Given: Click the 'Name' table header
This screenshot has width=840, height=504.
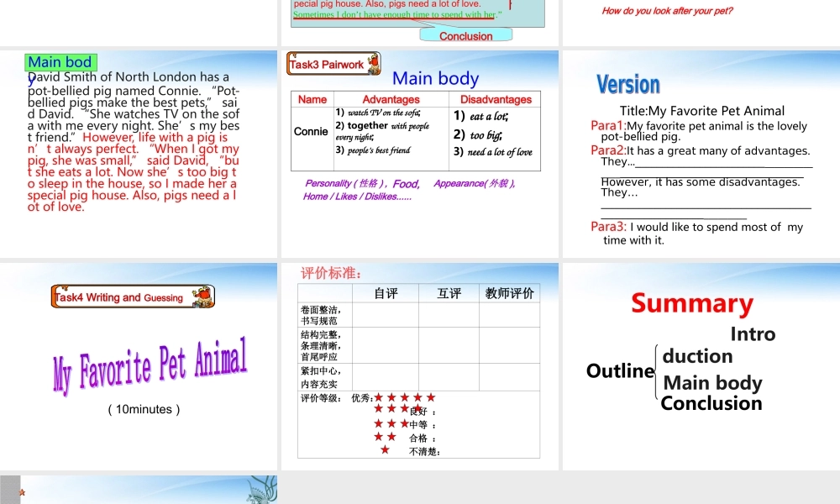Looking at the screenshot, I should 312,100.
